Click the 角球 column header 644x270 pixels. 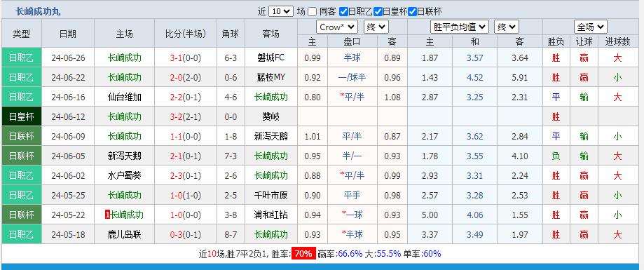pos(231,34)
